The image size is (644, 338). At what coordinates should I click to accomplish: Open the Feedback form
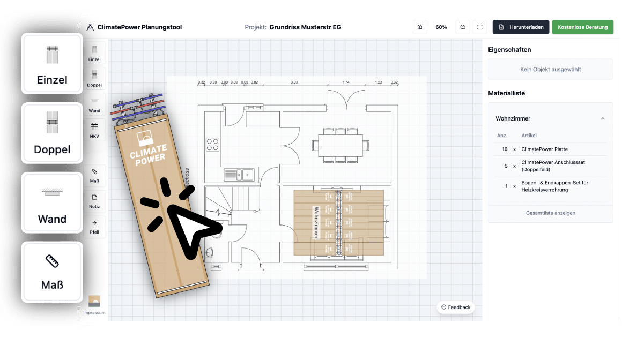(455, 307)
